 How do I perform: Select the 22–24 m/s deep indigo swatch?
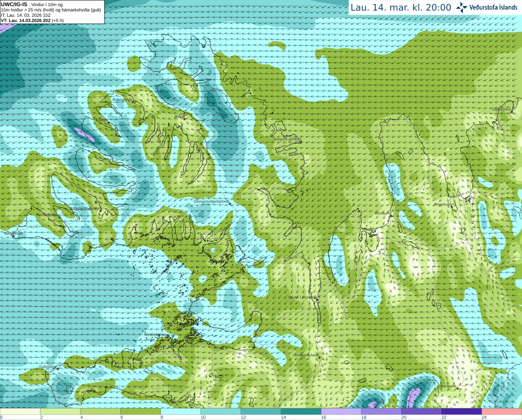[462, 411]
